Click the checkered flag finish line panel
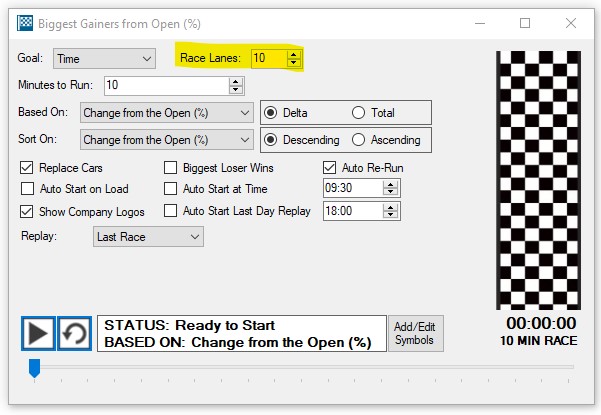The image size is (601, 415). coord(536,180)
